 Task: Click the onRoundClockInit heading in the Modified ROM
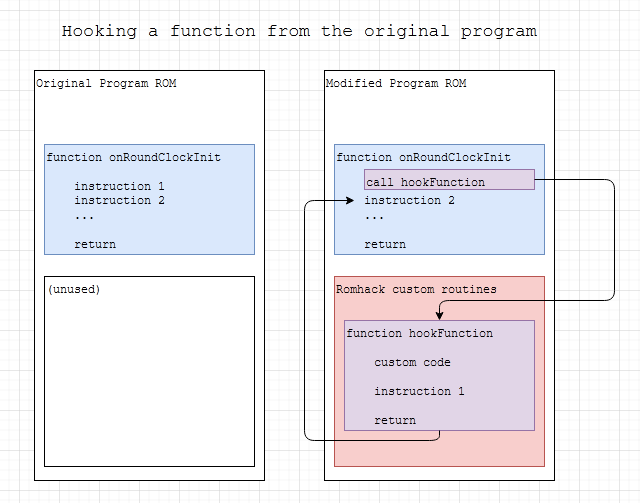(x=423, y=157)
